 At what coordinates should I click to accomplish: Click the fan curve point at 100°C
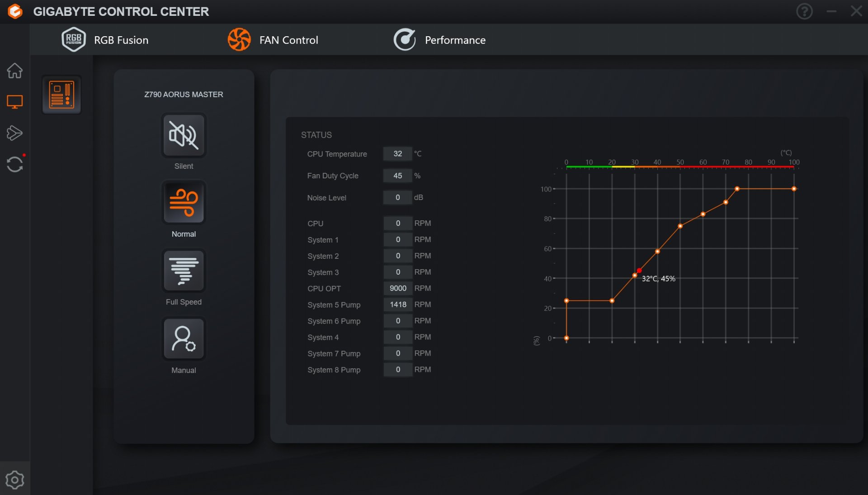(x=794, y=189)
